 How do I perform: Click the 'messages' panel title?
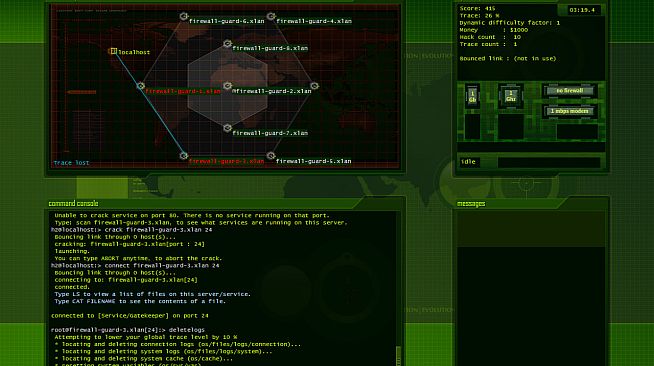(471, 203)
